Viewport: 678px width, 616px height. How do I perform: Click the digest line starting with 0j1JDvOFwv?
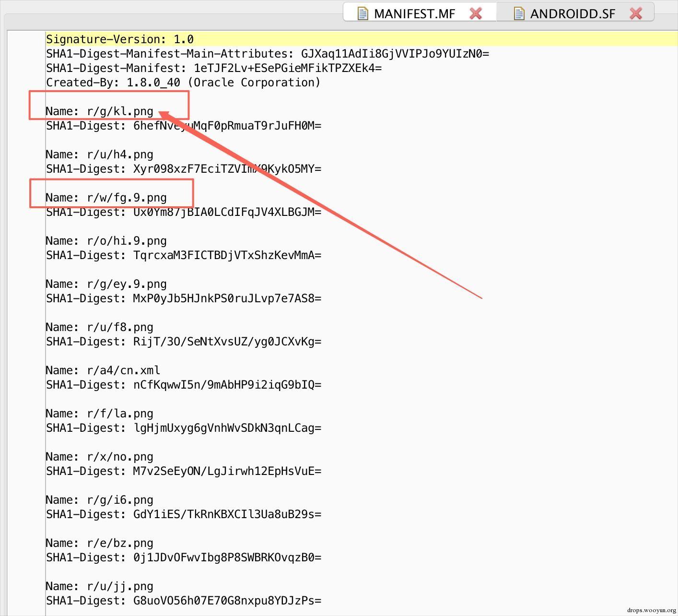[184, 557]
